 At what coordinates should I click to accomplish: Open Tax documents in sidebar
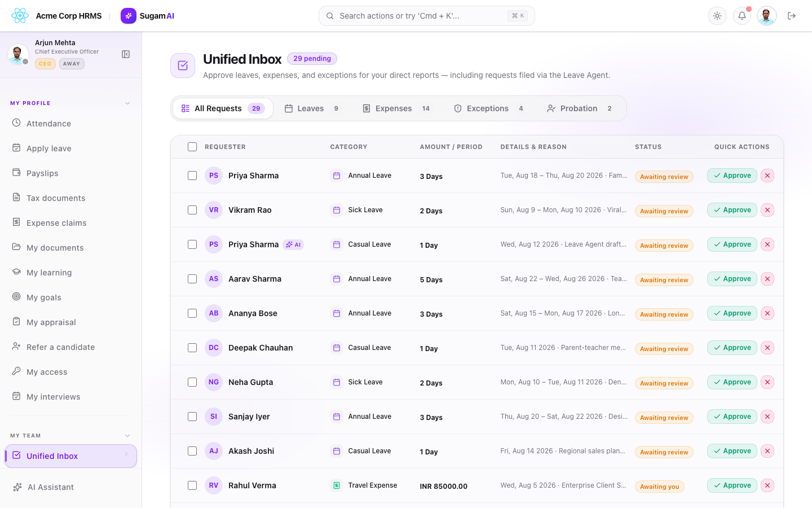[71, 198]
